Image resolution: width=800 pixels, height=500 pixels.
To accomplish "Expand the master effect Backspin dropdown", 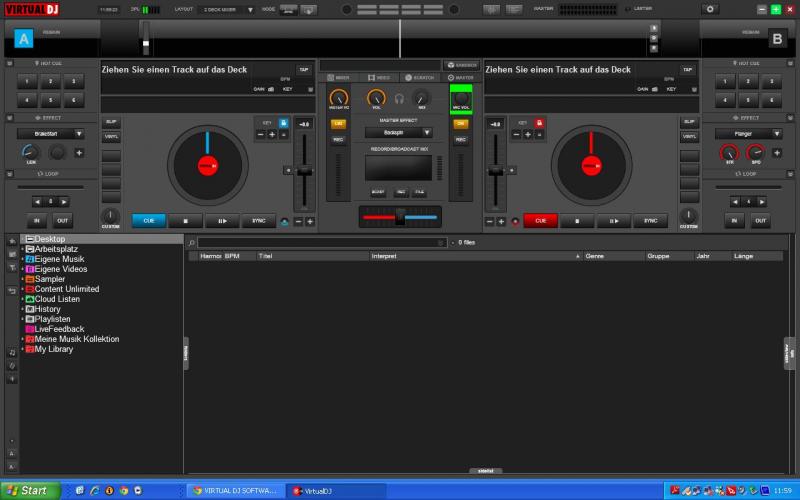I will pos(398,132).
